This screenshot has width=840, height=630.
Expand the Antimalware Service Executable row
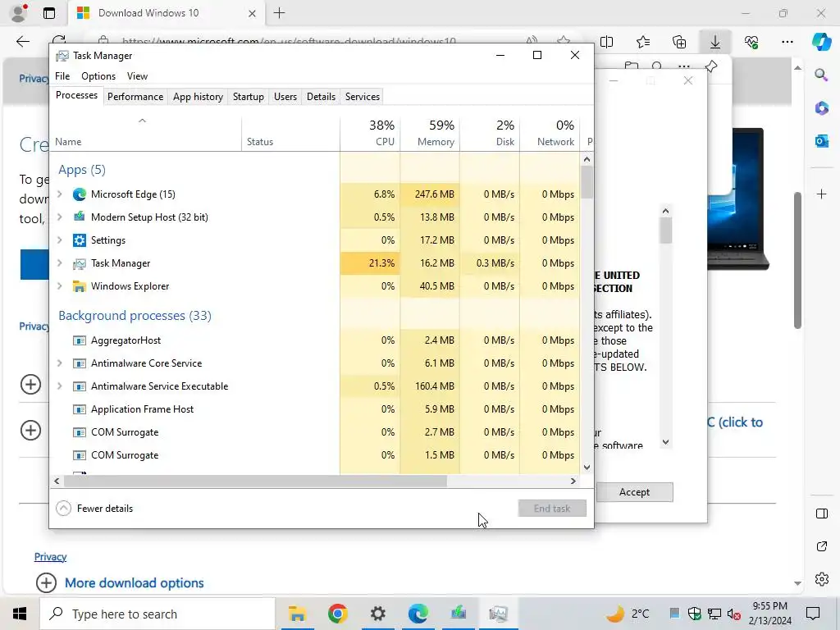[59, 386]
